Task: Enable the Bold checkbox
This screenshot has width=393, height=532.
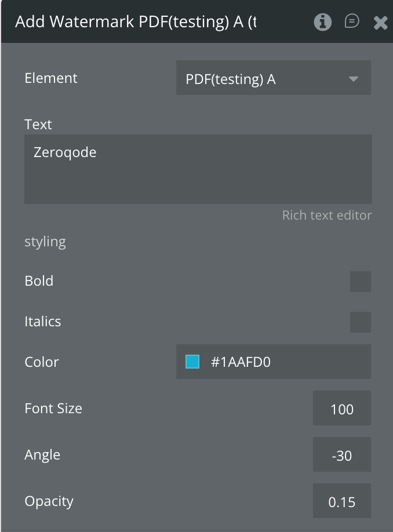Action: click(x=360, y=282)
